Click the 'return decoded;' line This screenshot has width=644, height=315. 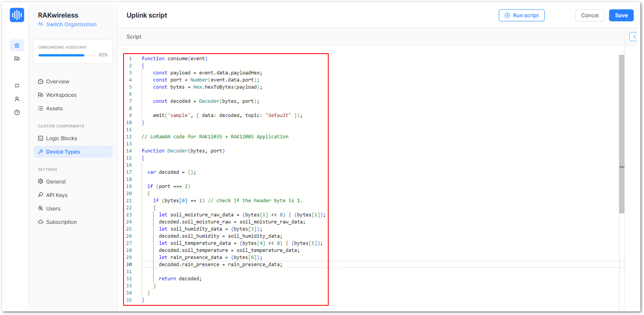point(180,279)
